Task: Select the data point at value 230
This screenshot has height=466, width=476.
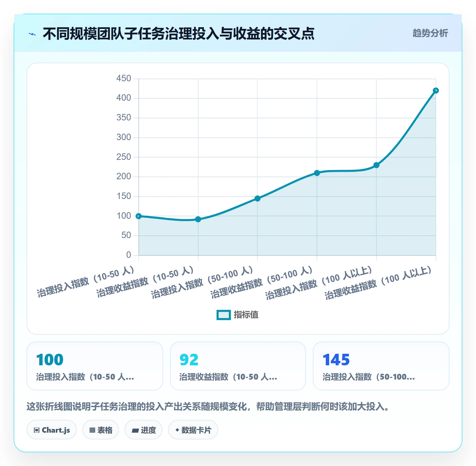Action: (x=376, y=165)
